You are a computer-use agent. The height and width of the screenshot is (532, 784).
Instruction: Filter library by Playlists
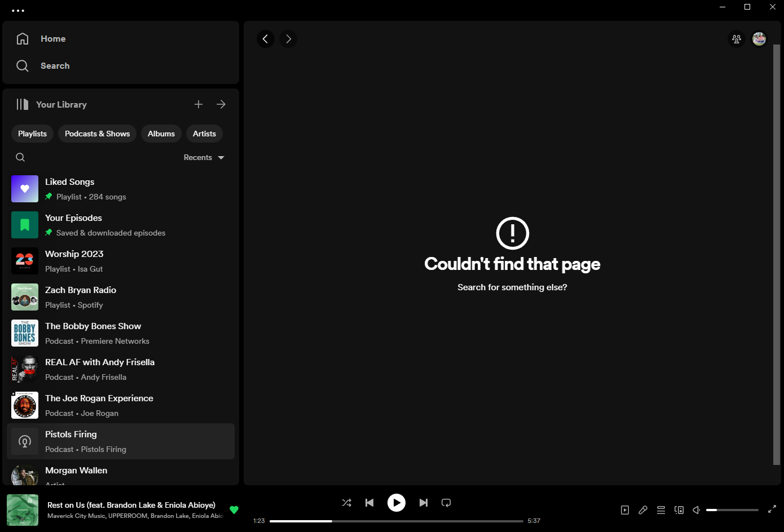click(32, 134)
